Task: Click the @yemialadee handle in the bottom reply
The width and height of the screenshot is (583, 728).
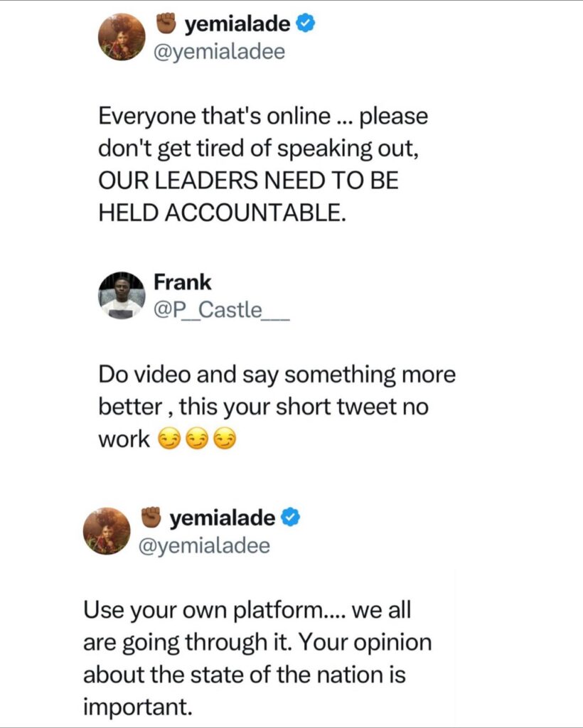Action: [204, 545]
